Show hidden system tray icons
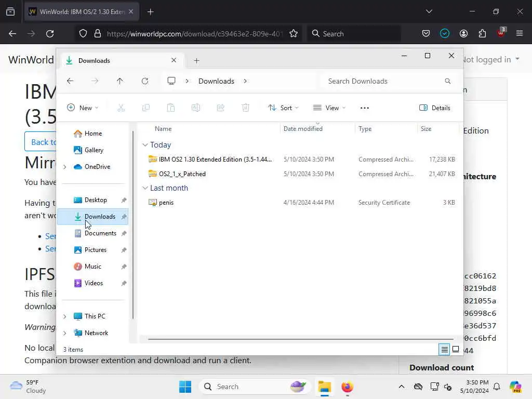 coord(402,387)
